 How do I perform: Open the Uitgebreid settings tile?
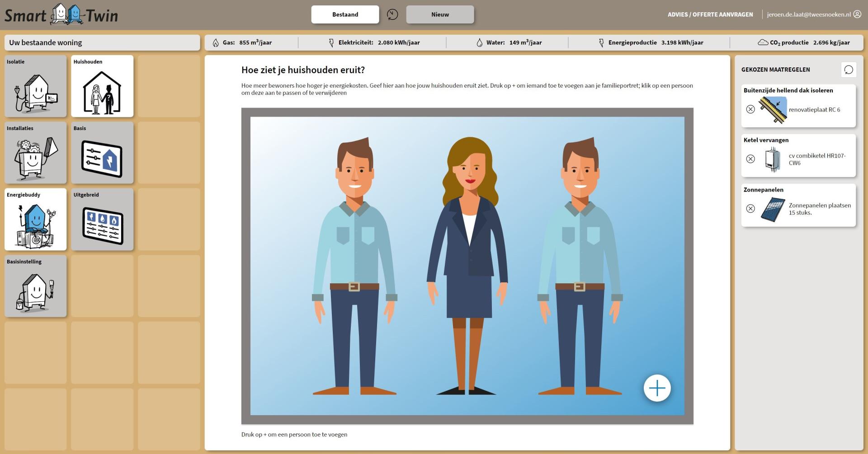(x=102, y=220)
